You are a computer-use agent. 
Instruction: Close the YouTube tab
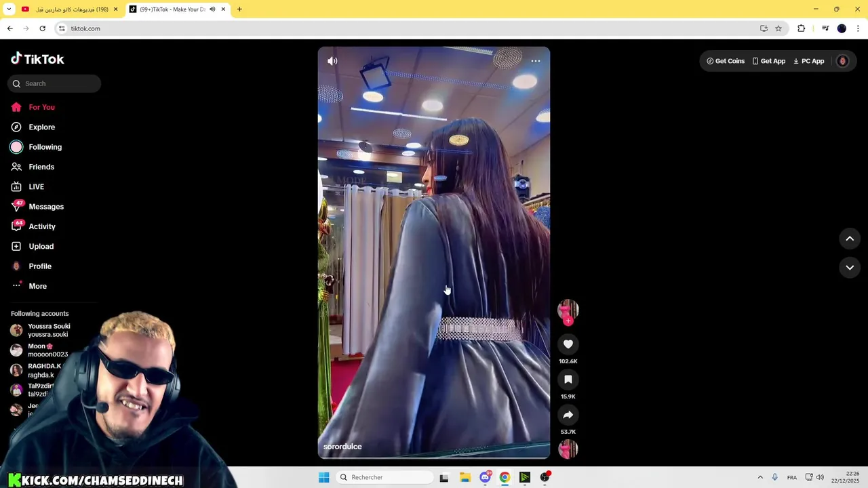click(115, 9)
